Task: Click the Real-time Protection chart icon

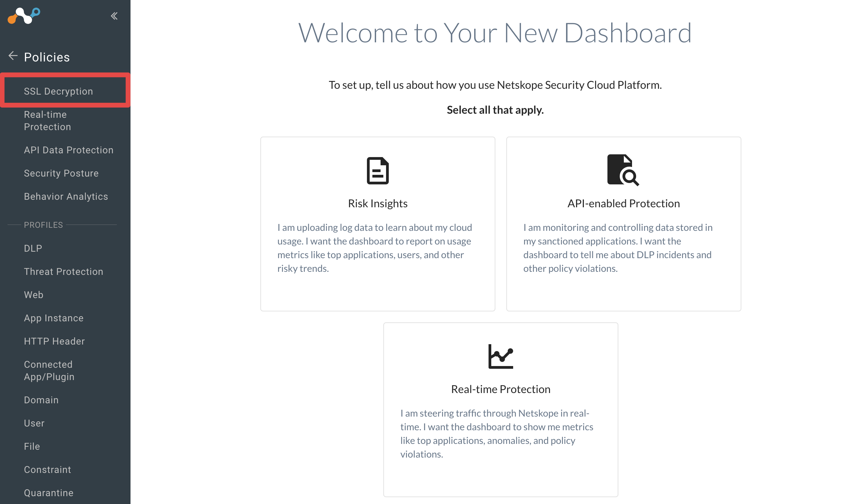Action: point(501,356)
